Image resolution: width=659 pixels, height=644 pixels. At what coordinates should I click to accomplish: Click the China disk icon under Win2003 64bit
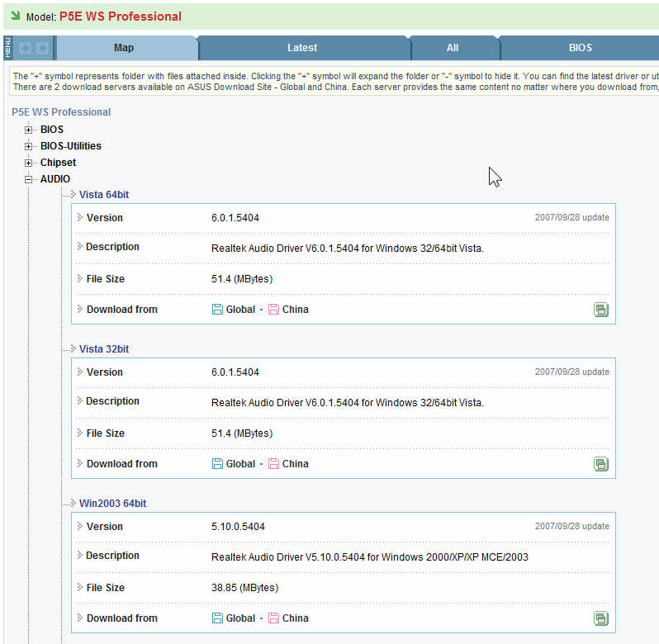[273, 618]
